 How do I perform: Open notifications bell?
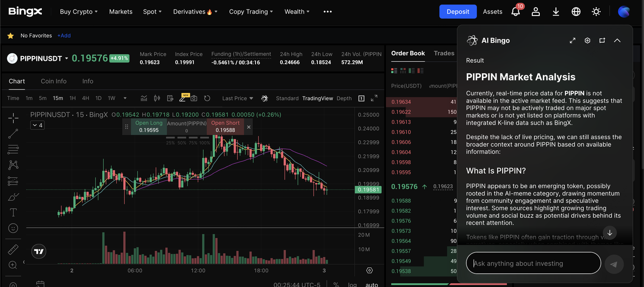tap(515, 12)
